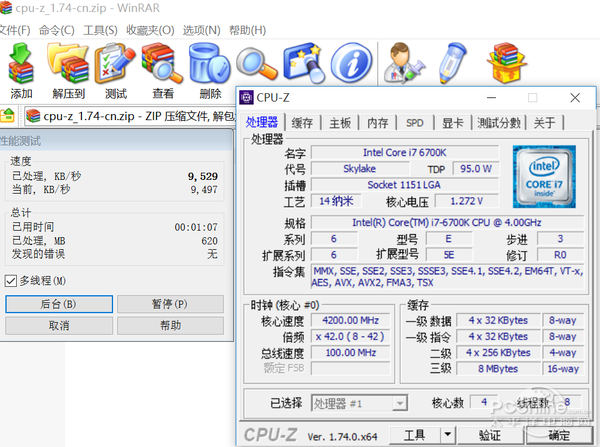Open the Options (选项) menu
This screenshot has height=447, width=600.
202,30
